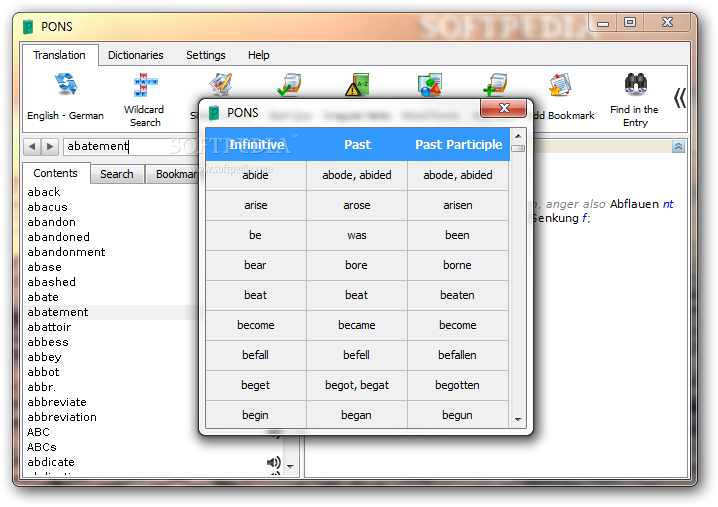Open the Help tab
718x507 pixels.
(258, 55)
